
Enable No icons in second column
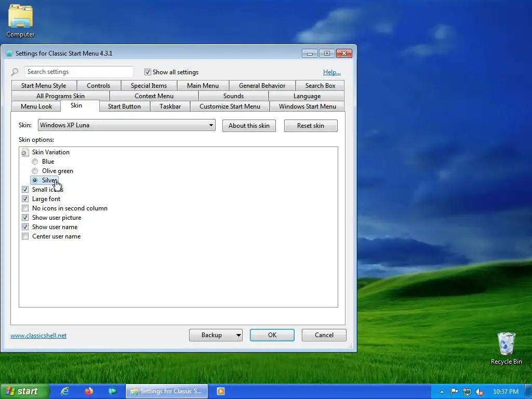25,208
